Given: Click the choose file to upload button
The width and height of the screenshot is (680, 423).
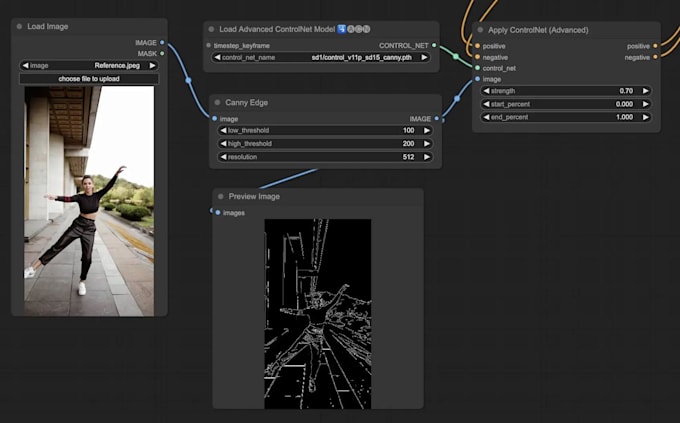Looking at the screenshot, I should coord(89,79).
